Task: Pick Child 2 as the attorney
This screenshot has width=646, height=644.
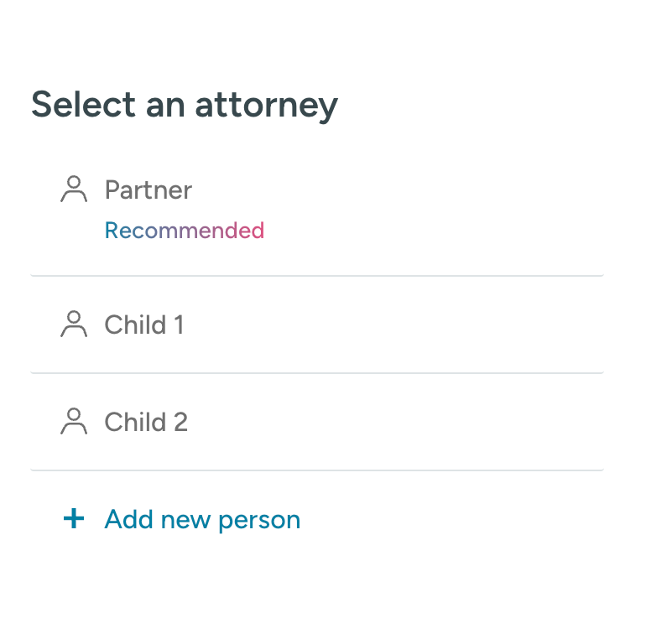Action: click(317, 422)
